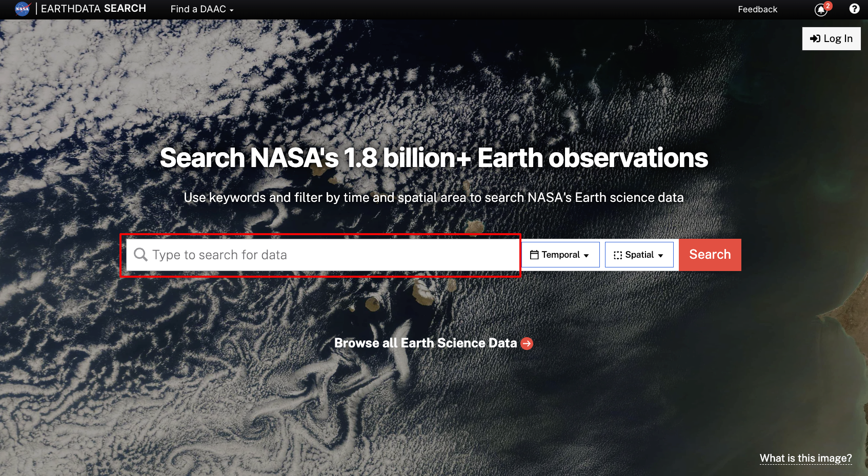The height and width of the screenshot is (476, 868).
Task: Click the help question mark icon
Action: 854,9
